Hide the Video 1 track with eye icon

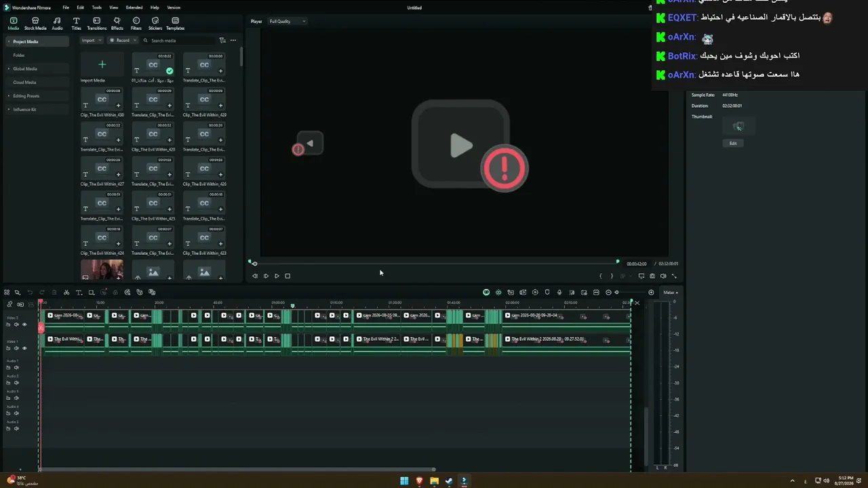click(x=24, y=348)
